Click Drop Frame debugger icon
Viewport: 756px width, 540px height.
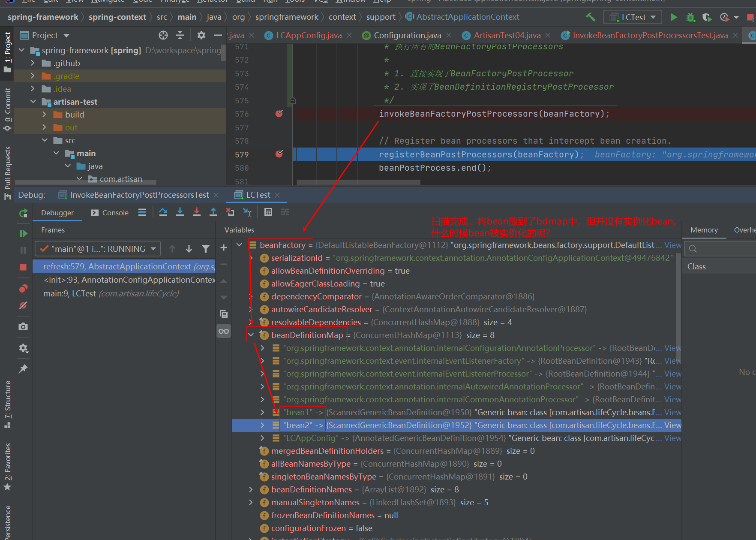tap(230, 212)
